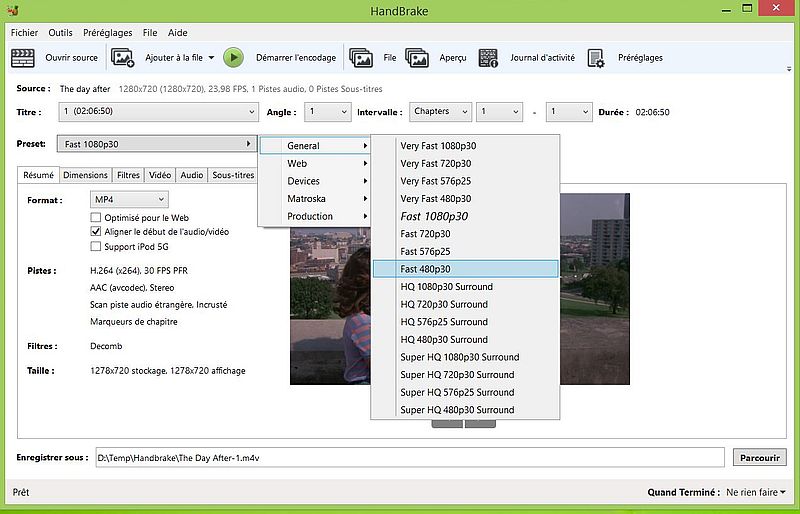Click the Enregistrer sous path field
Image resolution: width=800 pixels, height=514 pixels.
point(410,457)
